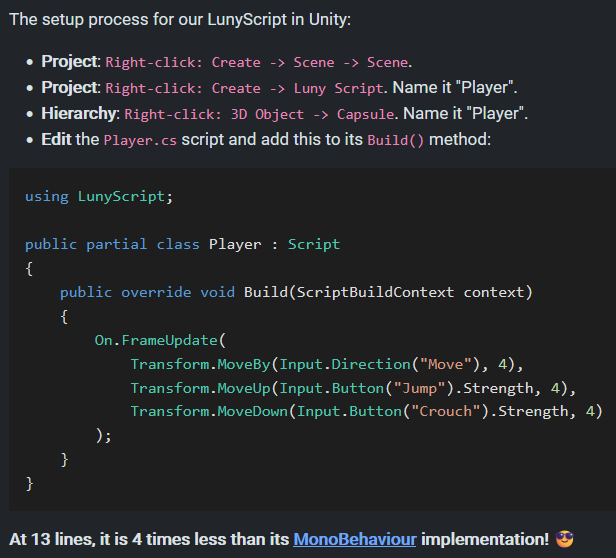
Task: Click the bold word 'Hierarchy'
Action: [x=79, y=113]
